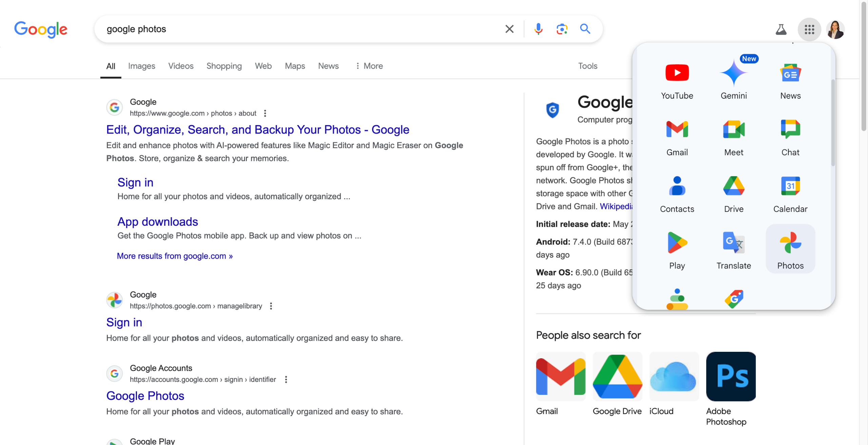This screenshot has width=868, height=445.
Task: Close the Google apps grid launcher
Action: [809, 29]
